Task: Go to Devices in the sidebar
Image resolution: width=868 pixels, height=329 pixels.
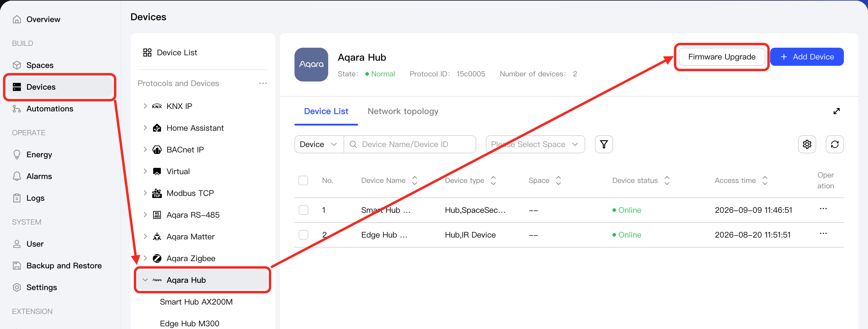Action: point(60,87)
